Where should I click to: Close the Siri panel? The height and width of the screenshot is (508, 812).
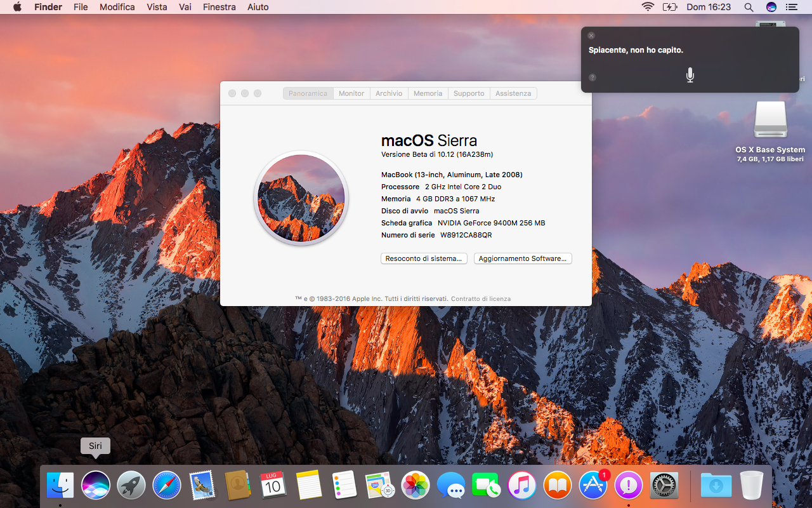[591, 36]
